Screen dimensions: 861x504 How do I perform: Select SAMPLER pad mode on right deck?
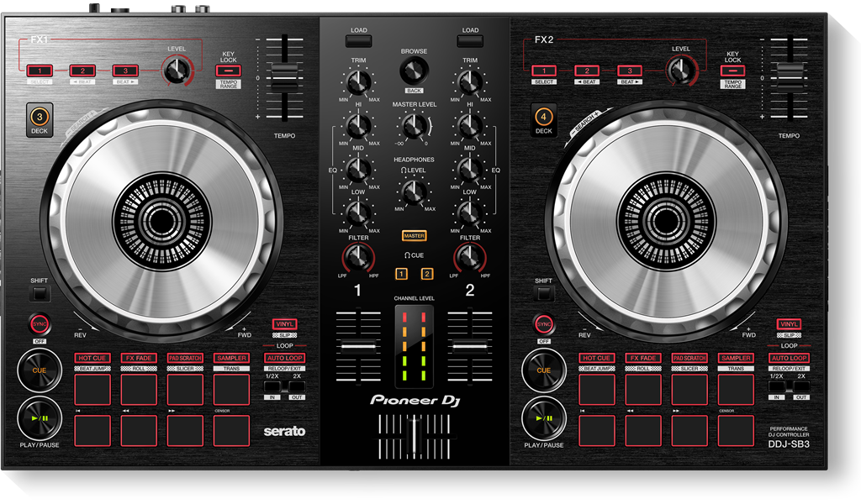[735, 358]
